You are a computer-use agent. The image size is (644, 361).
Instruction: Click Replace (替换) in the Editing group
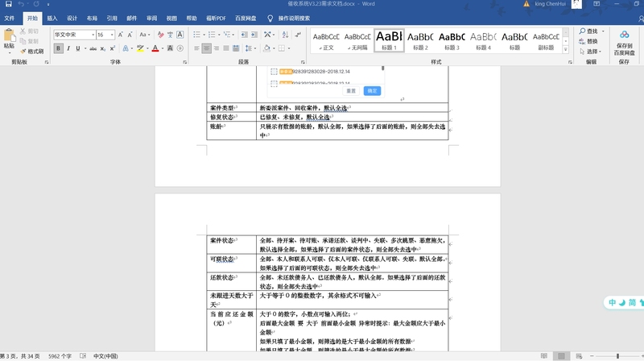tap(588, 42)
